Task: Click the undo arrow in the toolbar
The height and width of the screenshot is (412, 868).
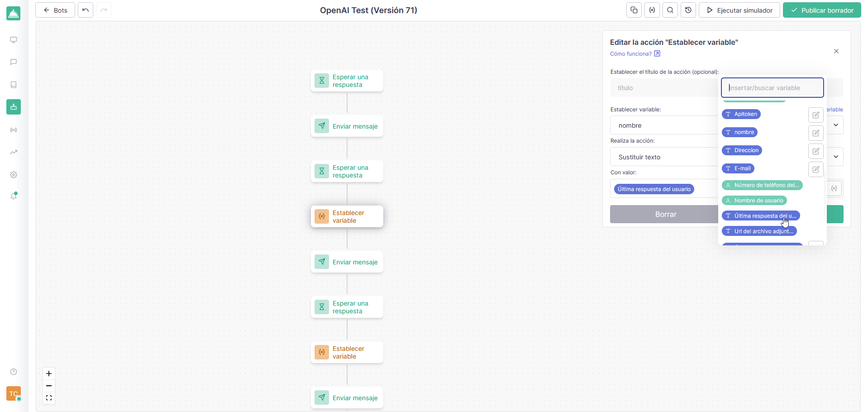Action: [x=86, y=10]
